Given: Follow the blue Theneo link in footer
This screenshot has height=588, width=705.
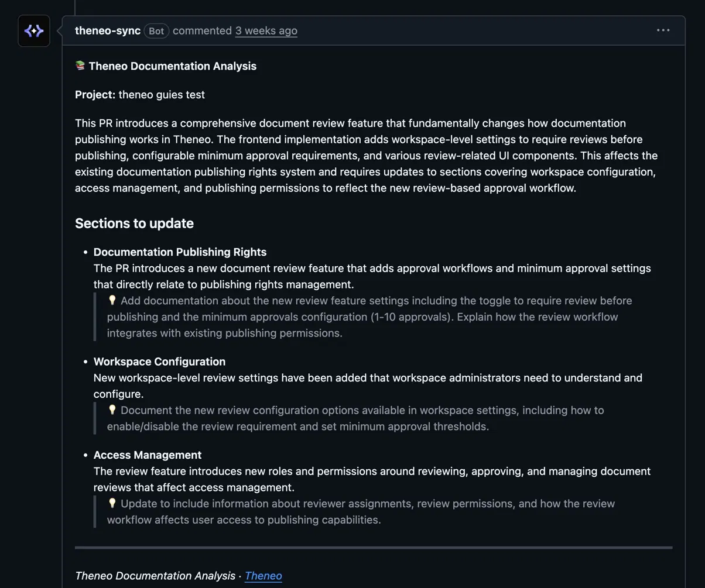Looking at the screenshot, I should (263, 576).
